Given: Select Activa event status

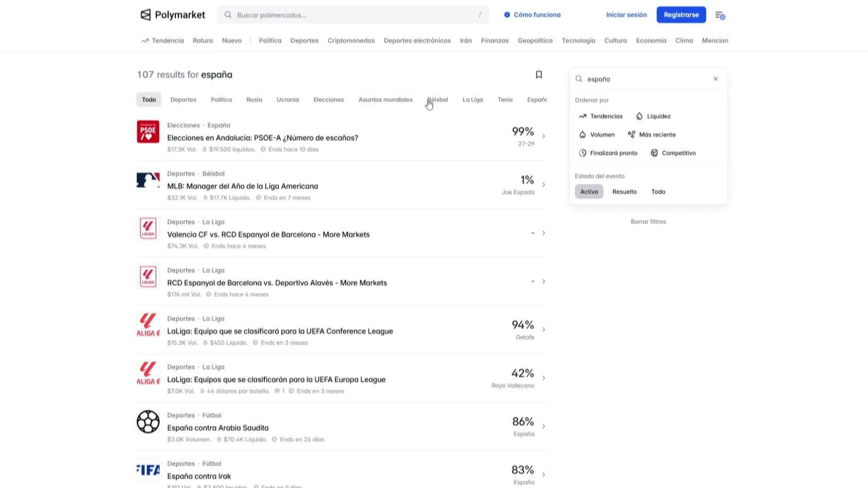Looking at the screenshot, I should tap(589, 191).
